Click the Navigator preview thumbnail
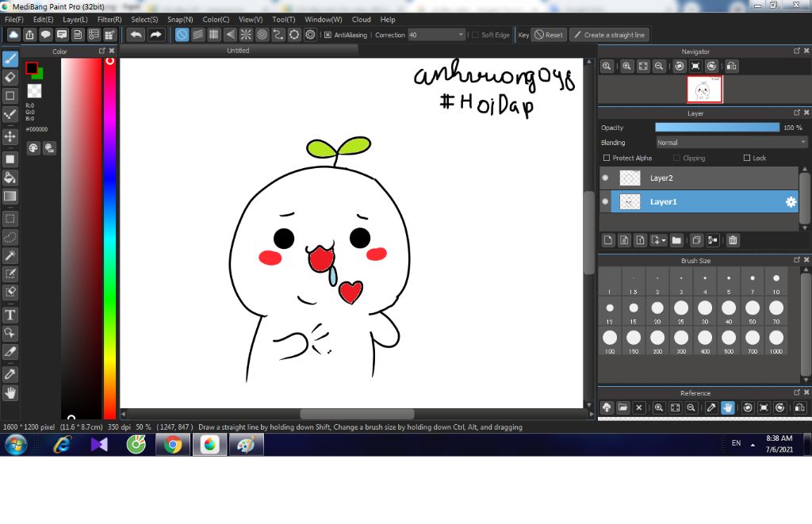Screen dimensions: 812x524 click(704, 89)
